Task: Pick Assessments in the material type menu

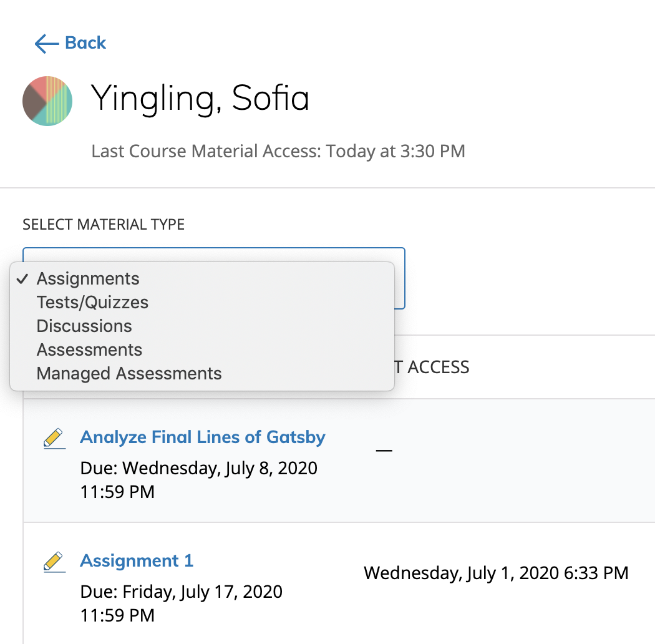Action: pyautogui.click(x=89, y=350)
